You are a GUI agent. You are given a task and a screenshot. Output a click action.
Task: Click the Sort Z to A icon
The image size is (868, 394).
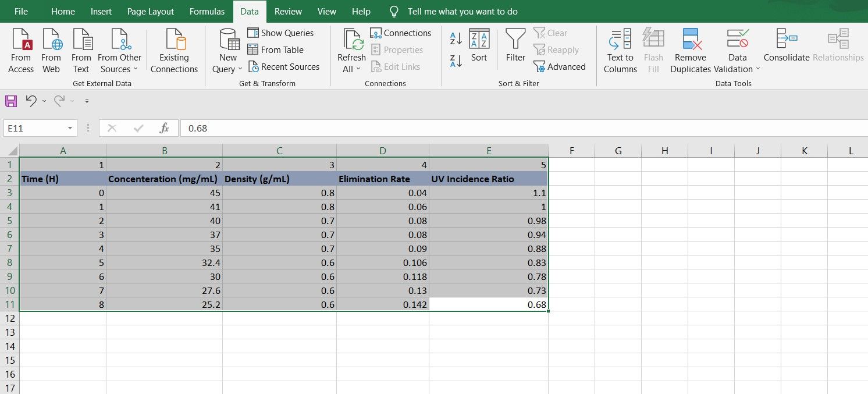pyautogui.click(x=456, y=60)
